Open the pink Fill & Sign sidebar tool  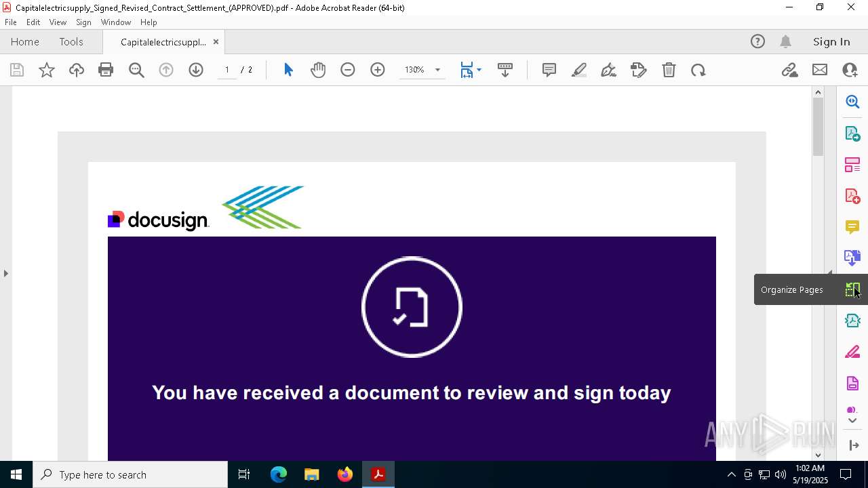pos(852,352)
